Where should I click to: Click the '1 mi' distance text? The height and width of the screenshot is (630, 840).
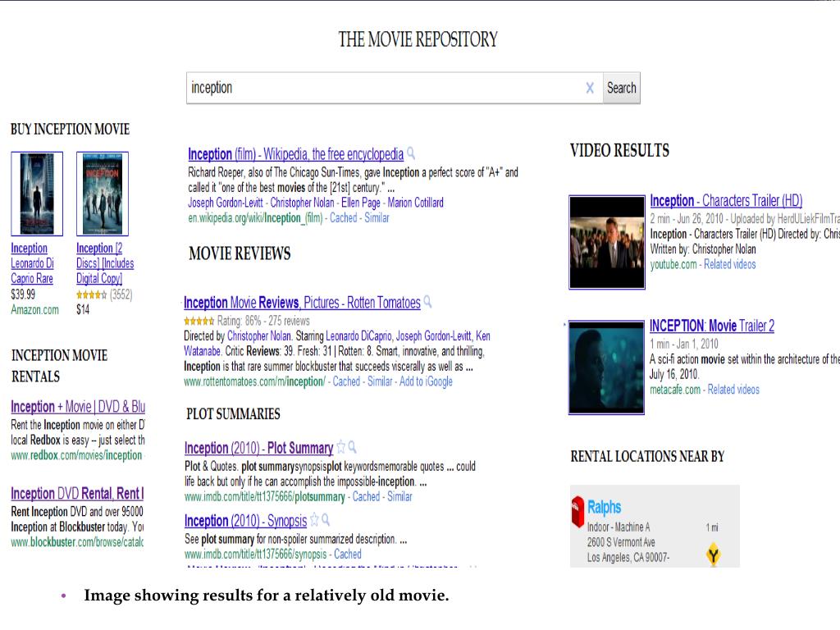(x=712, y=527)
